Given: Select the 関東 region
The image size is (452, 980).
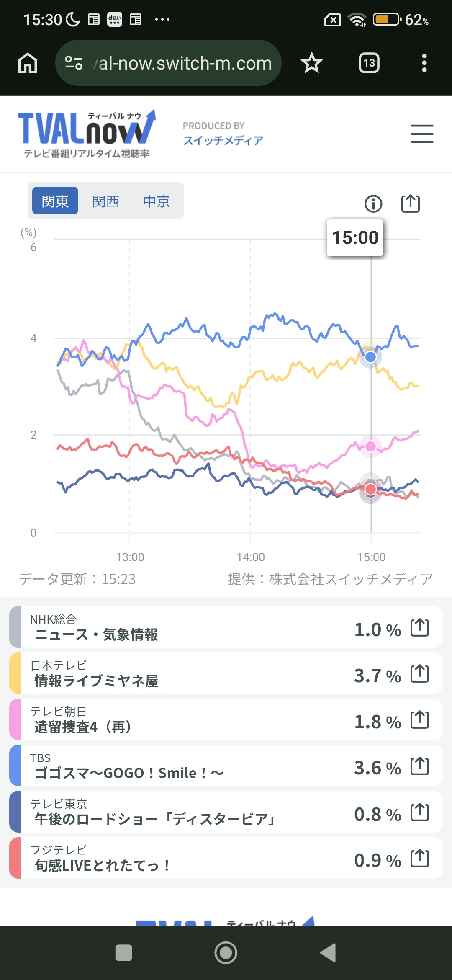Looking at the screenshot, I should (x=55, y=201).
